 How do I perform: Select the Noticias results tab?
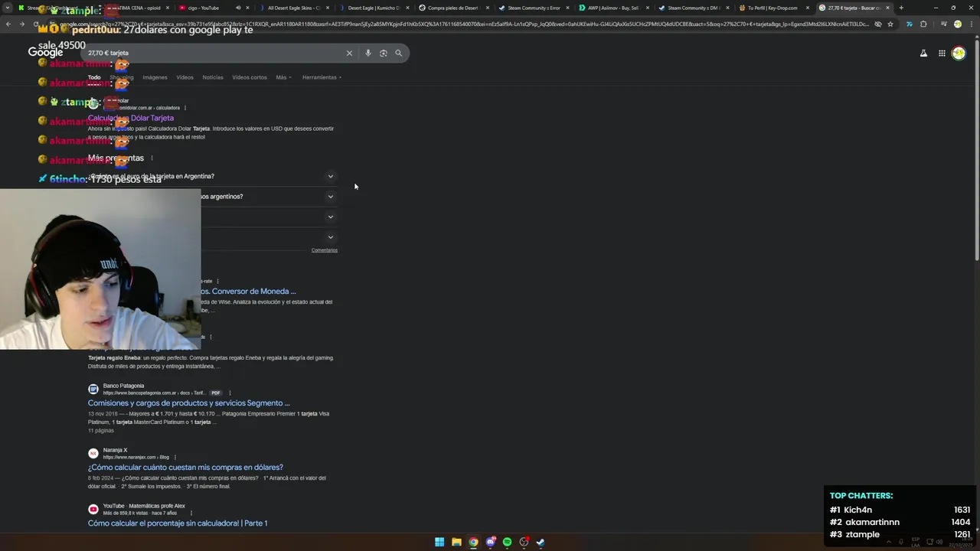point(213,77)
